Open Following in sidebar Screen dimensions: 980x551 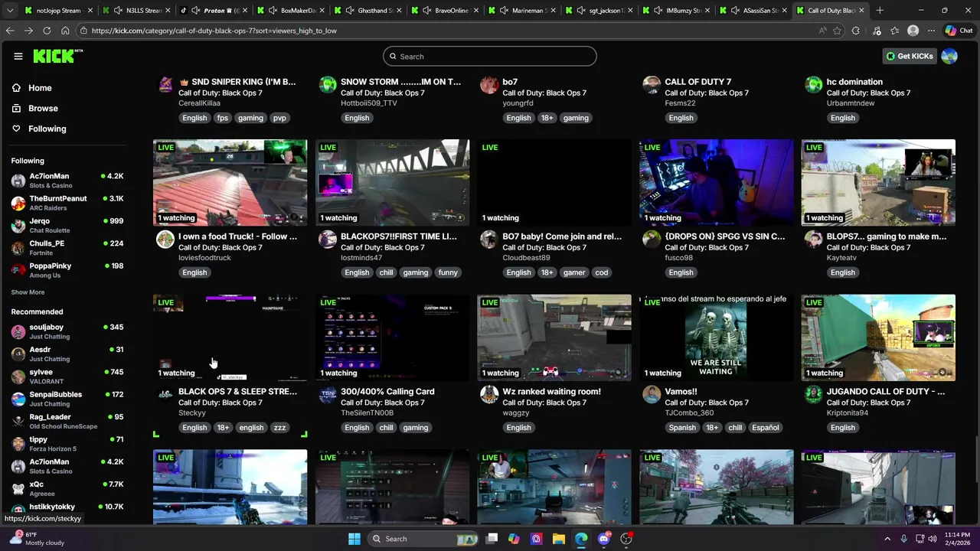(47, 129)
